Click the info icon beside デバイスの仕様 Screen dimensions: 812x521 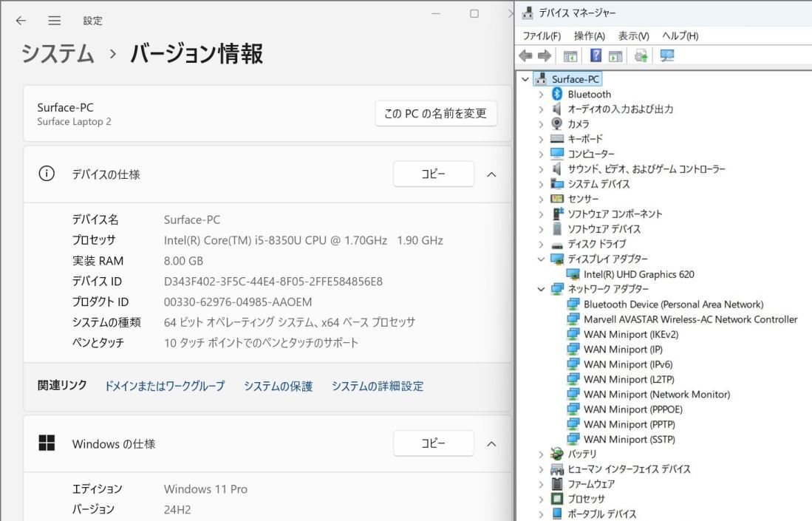click(x=47, y=174)
